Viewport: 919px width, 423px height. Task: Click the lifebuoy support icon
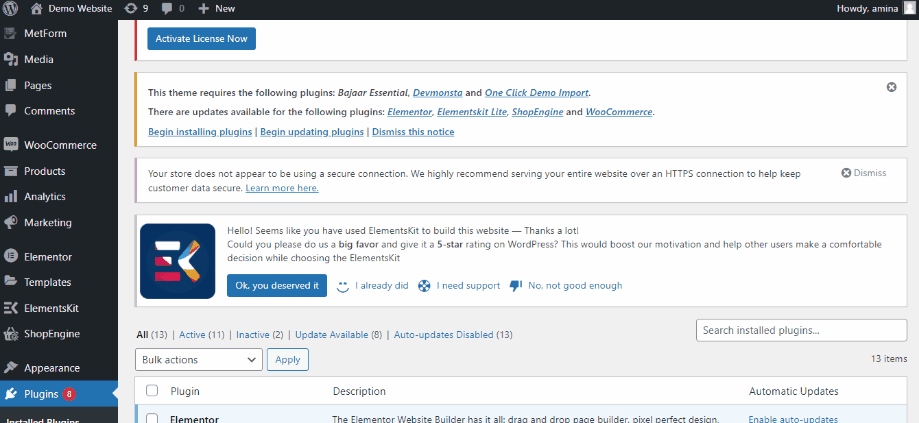[424, 286]
